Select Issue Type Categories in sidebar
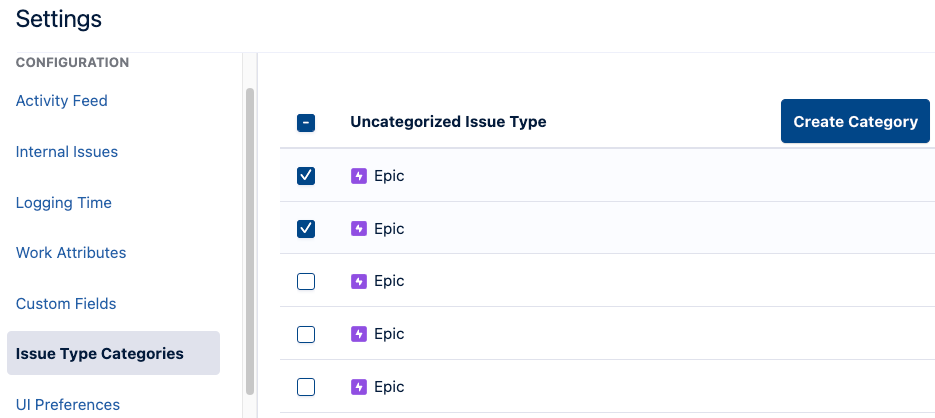 [100, 354]
